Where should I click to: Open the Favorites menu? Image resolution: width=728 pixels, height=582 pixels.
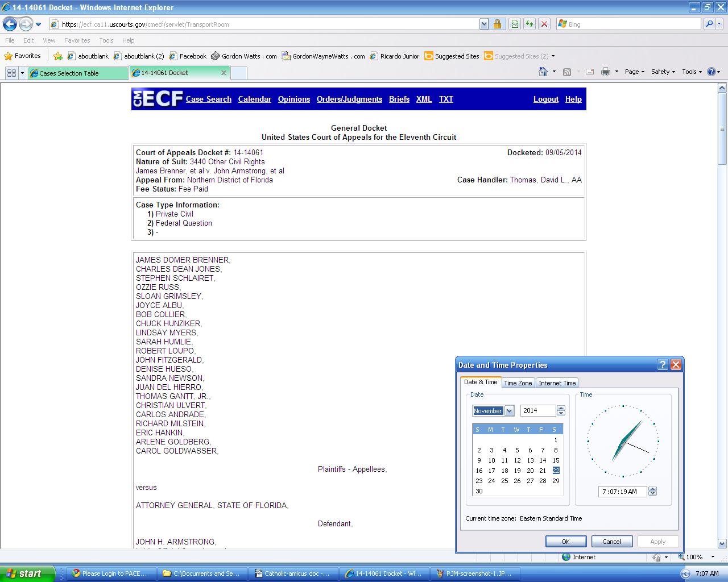pyautogui.click(x=77, y=40)
